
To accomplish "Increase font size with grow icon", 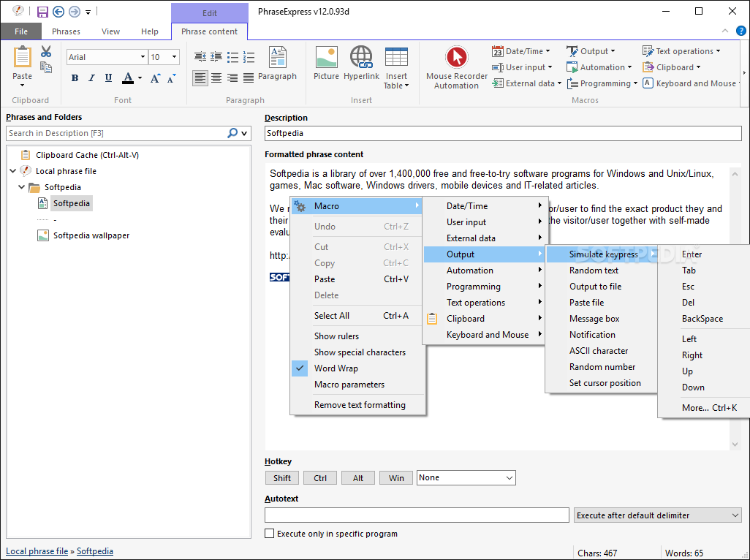I will (x=155, y=78).
